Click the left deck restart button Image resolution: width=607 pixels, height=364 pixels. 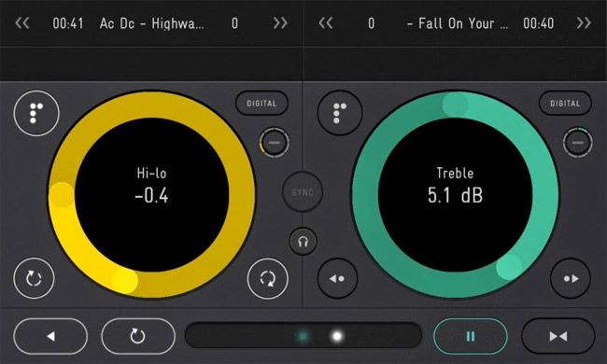[x=138, y=336]
